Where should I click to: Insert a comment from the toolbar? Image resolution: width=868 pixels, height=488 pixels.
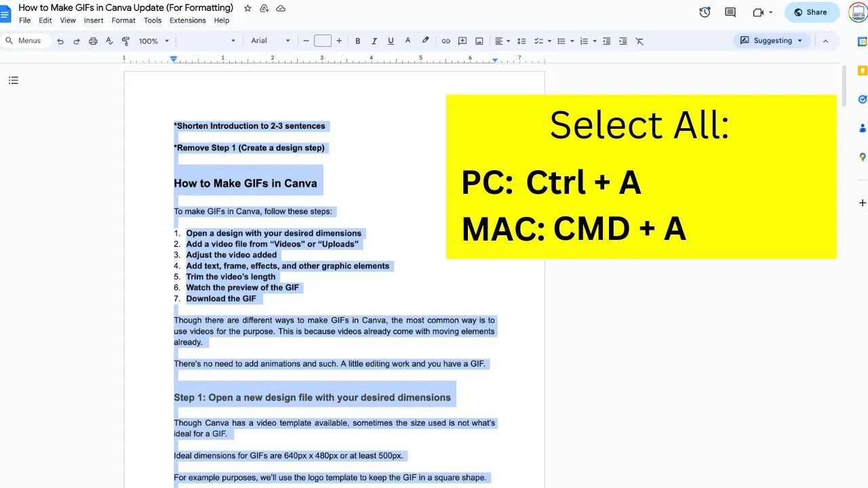pyautogui.click(x=462, y=41)
